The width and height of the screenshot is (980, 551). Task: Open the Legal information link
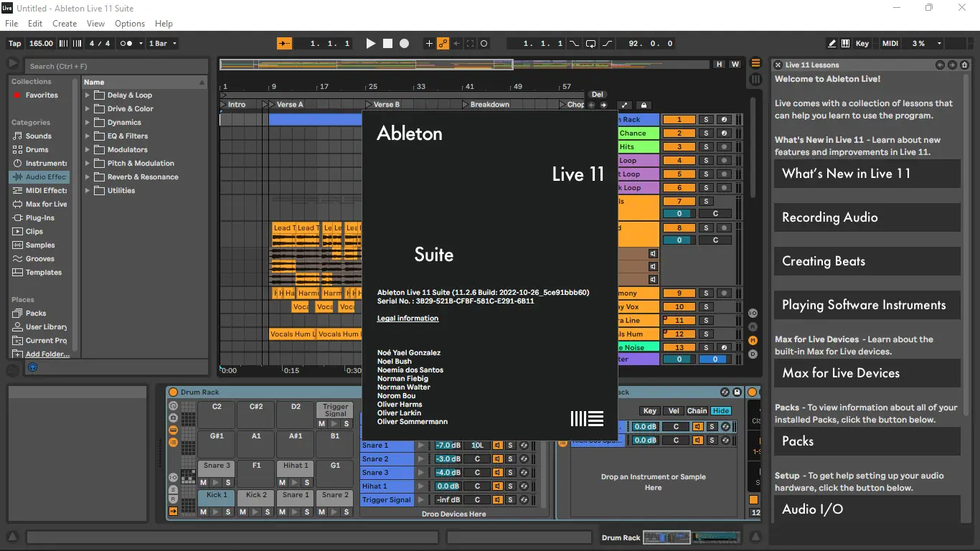[x=407, y=319]
